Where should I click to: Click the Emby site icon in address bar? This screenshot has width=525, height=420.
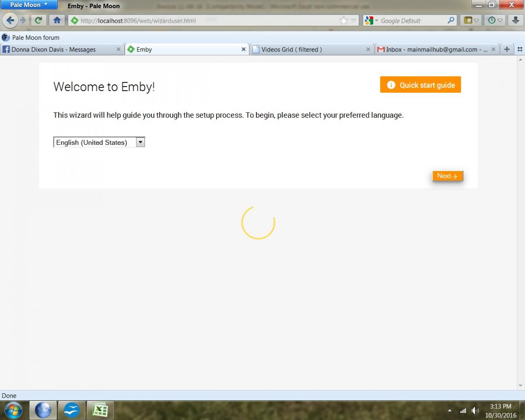coord(74,21)
